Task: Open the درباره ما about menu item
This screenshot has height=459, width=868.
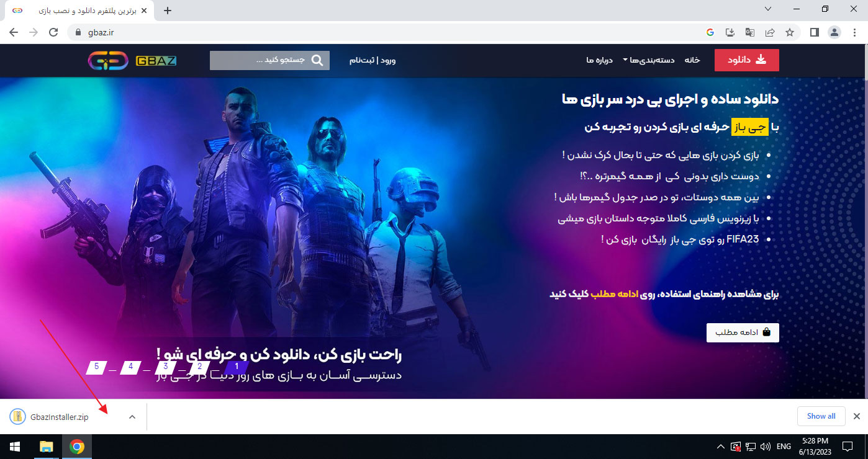Action: click(x=599, y=60)
